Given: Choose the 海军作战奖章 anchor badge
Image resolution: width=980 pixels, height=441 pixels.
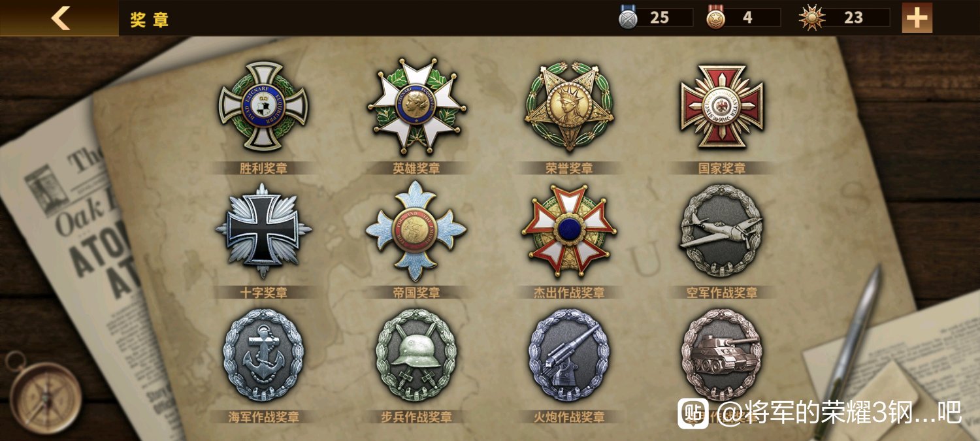Looking at the screenshot, I should coord(263,355).
